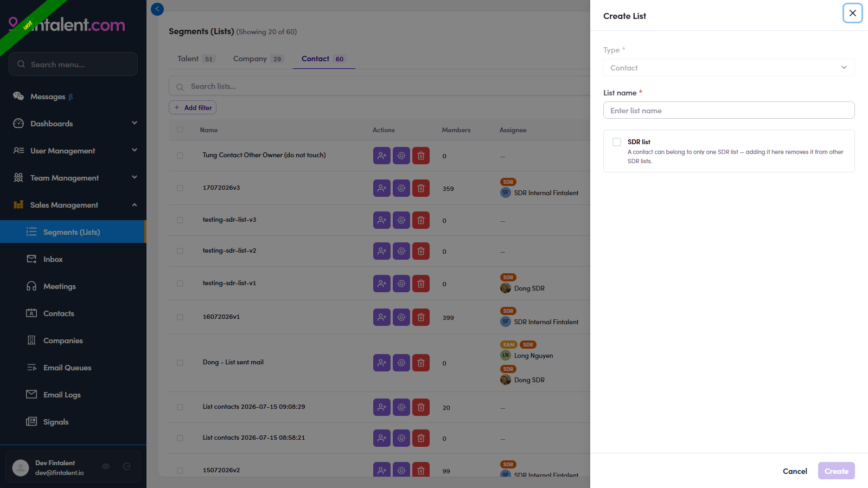Image resolution: width=868 pixels, height=488 pixels.
Task: Click the Search menu field
Action: [x=73, y=64]
